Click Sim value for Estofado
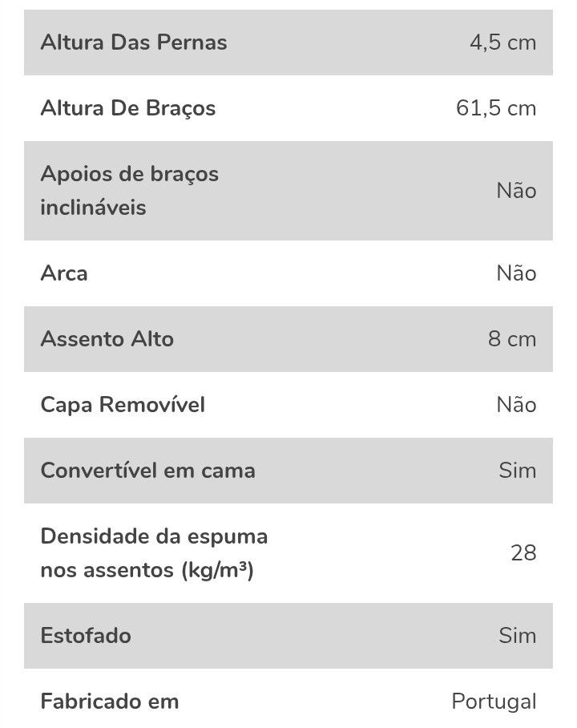This screenshot has height=728, width=577. click(518, 636)
